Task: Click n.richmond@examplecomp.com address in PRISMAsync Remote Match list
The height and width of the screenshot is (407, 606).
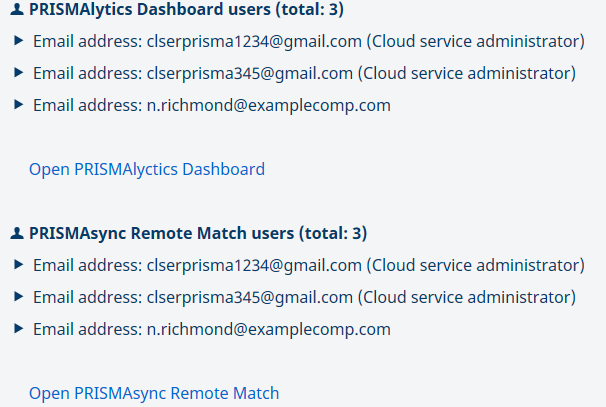Action: pyautogui.click(x=269, y=330)
